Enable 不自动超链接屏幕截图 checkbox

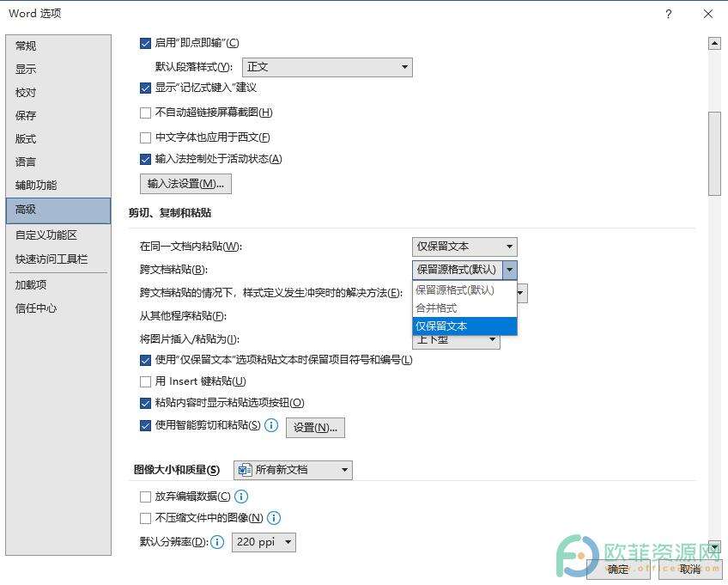point(143,113)
